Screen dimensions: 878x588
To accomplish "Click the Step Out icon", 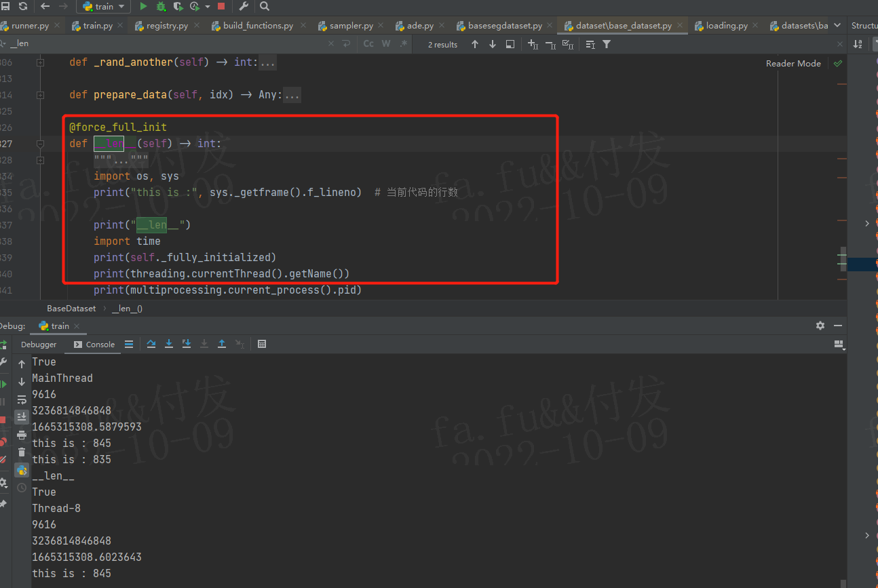I will (x=222, y=344).
